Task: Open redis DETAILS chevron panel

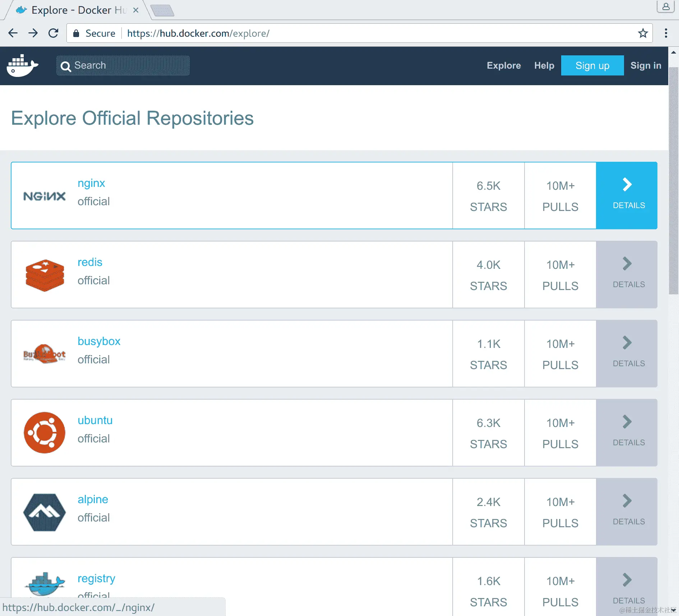Action: click(x=627, y=275)
